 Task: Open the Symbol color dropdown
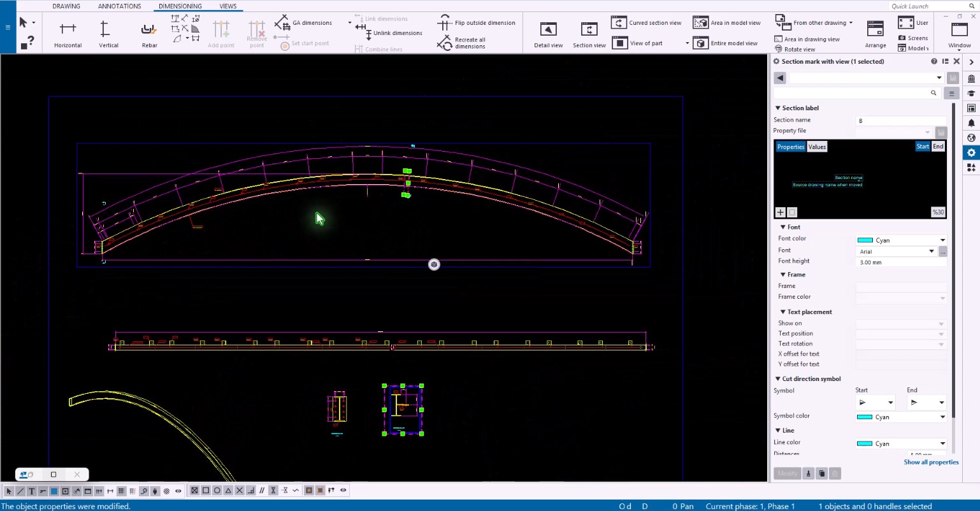[901, 417]
